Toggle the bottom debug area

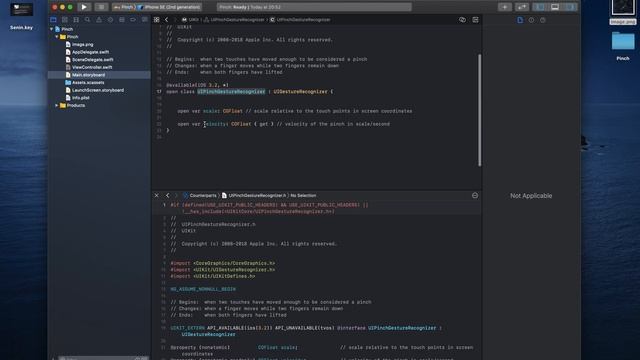tap(555, 7)
